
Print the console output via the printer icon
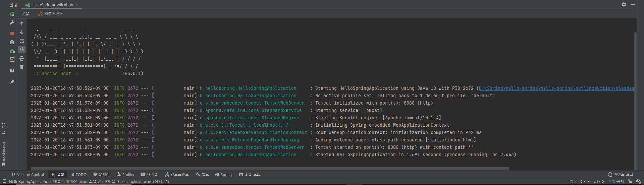[x=22, y=58]
